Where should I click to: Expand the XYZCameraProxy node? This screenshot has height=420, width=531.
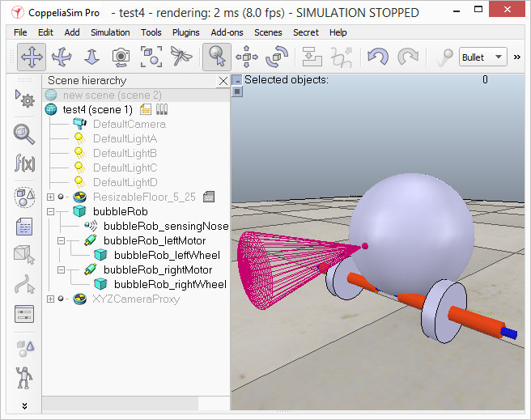point(50,299)
